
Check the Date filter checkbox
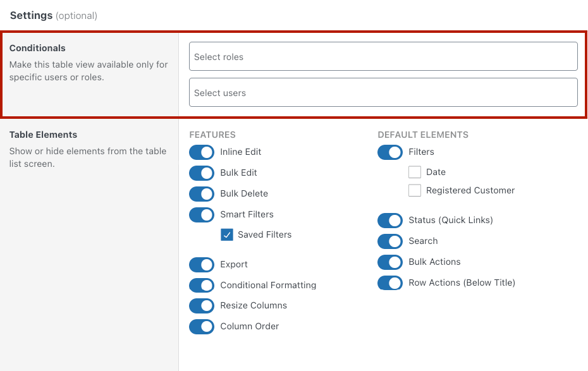(x=415, y=173)
